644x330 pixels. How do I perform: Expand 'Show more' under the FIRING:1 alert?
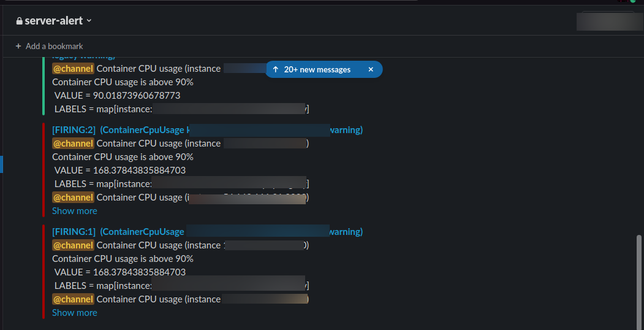tap(74, 312)
